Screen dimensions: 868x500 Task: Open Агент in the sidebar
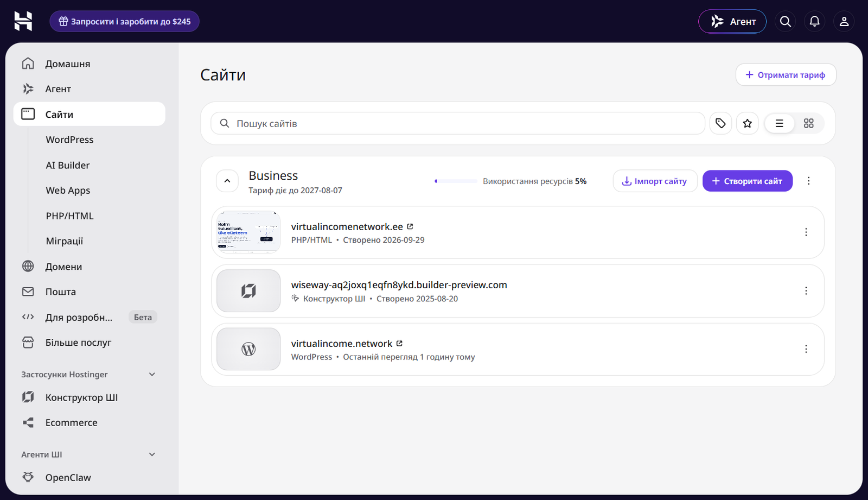[x=89, y=88]
